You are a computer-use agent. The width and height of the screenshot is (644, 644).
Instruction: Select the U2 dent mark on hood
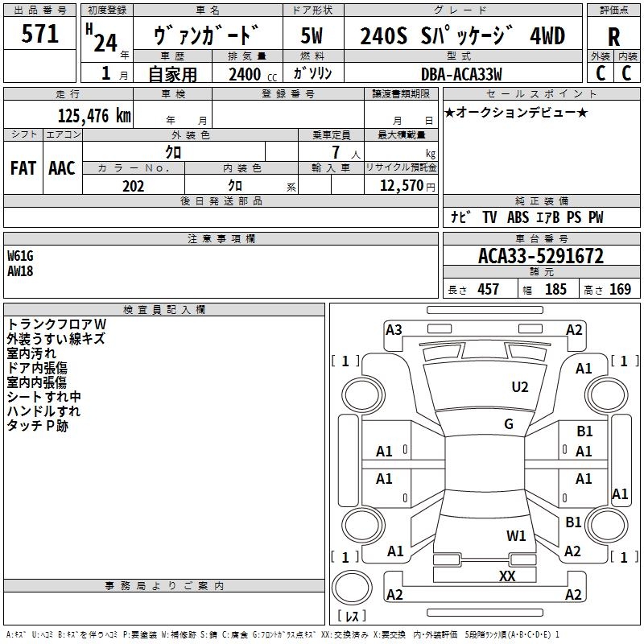click(x=519, y=387)
